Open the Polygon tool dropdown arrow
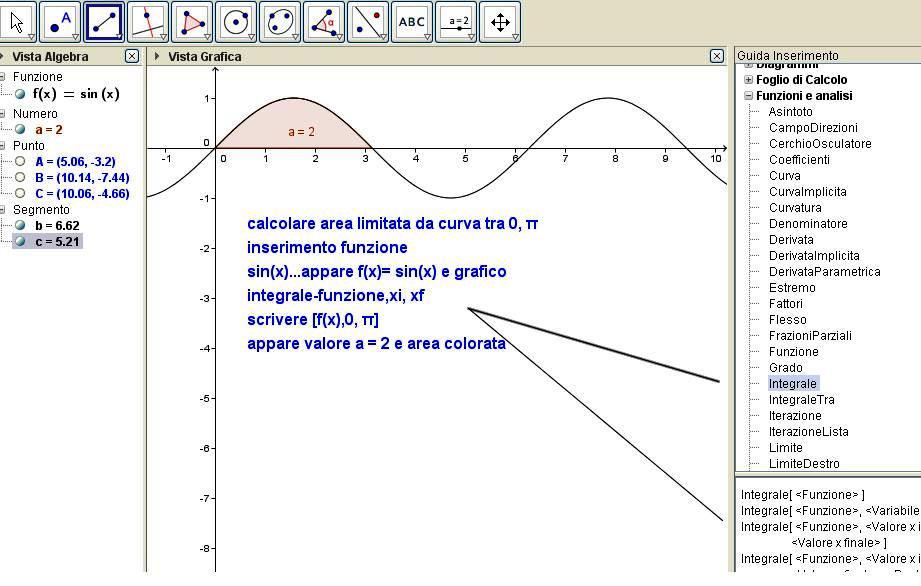Image resolution: width=921 pixels, height=586 pixels. (207, 37)
